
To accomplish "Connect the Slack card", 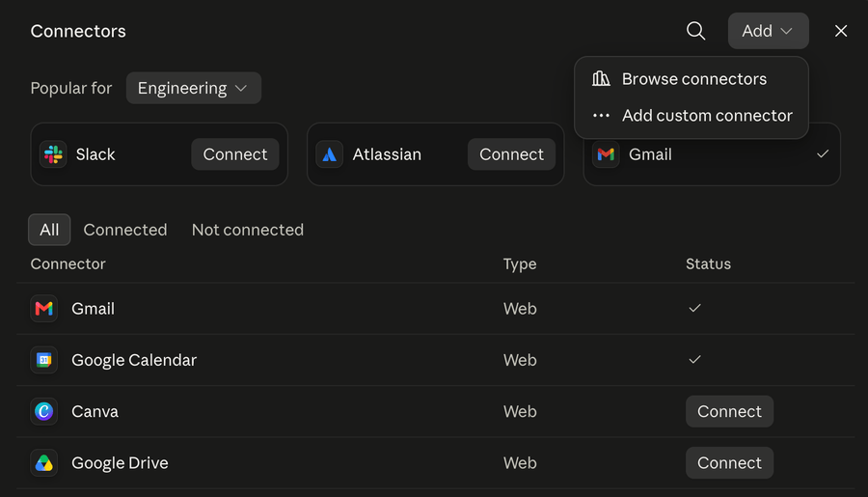I will coord(234,154).
